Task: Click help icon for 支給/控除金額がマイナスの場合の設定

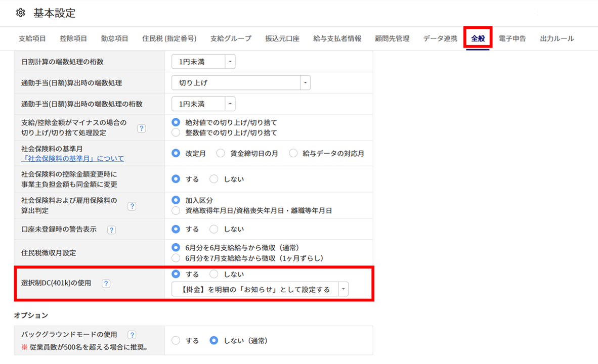Action: (142, 128)
